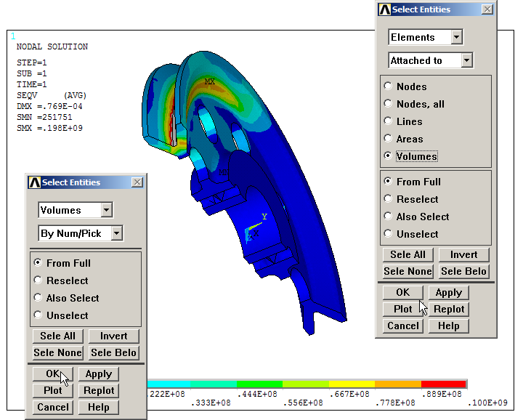Screen dimensions: 523x420
Task: Click Replot in the left Volumes dialog
Action: (99, 390)
